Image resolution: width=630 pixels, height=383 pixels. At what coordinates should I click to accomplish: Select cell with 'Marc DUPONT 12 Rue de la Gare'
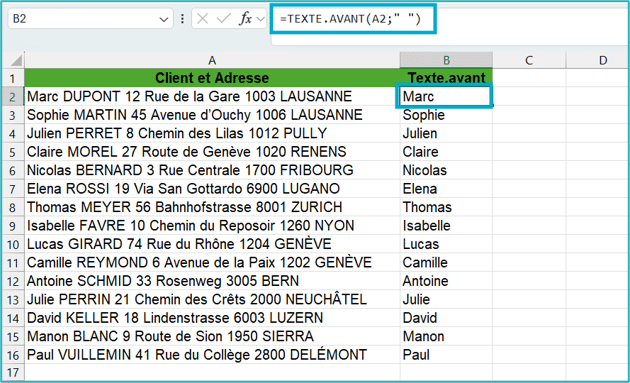(x=212, y=96)
